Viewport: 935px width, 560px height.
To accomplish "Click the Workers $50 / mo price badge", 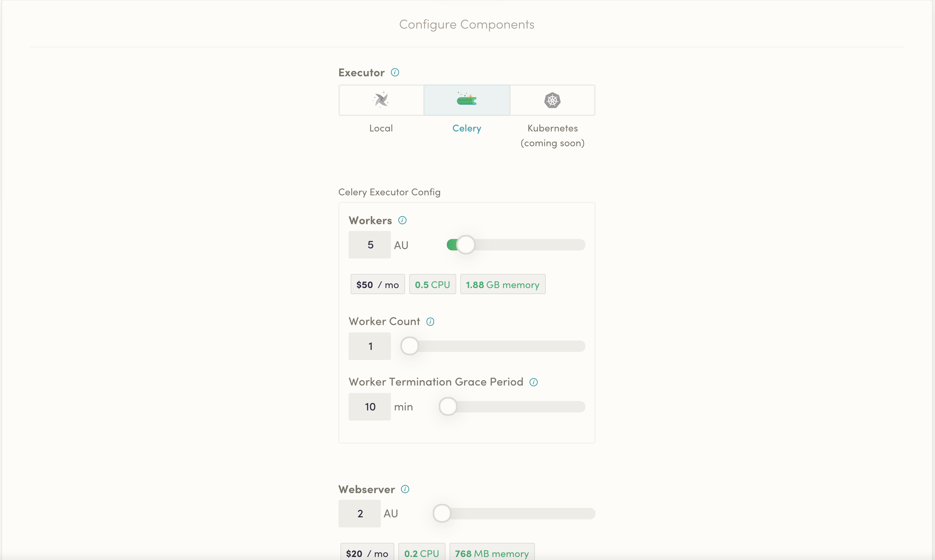I will [377, 284].
